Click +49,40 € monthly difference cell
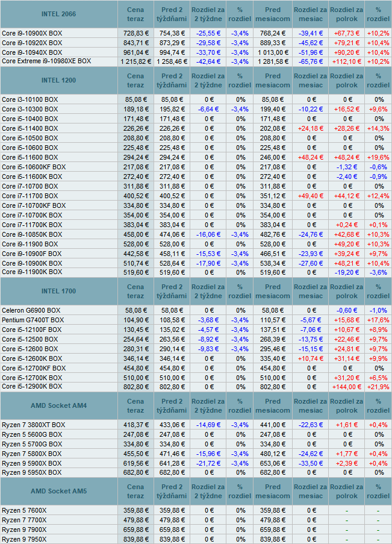Viewport: 392px width, 544px height. [x=311, y=196]
